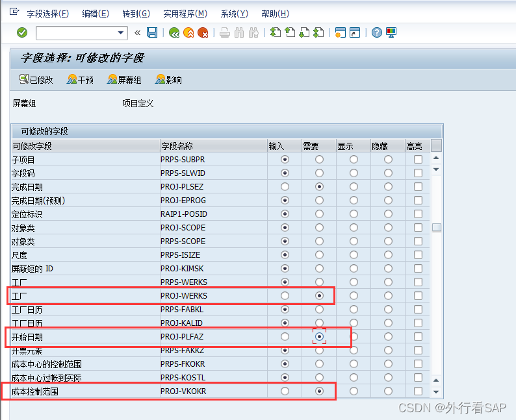Click the 影响 button
The width and height of the screenshot is (516, 420).
(x=168, y=80)
